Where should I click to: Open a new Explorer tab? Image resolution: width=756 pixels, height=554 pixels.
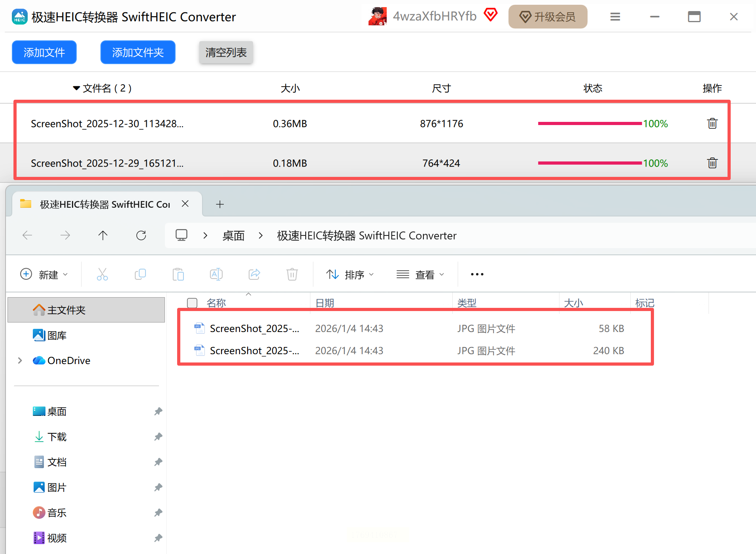pyautogui.click(x=220, y=204)
